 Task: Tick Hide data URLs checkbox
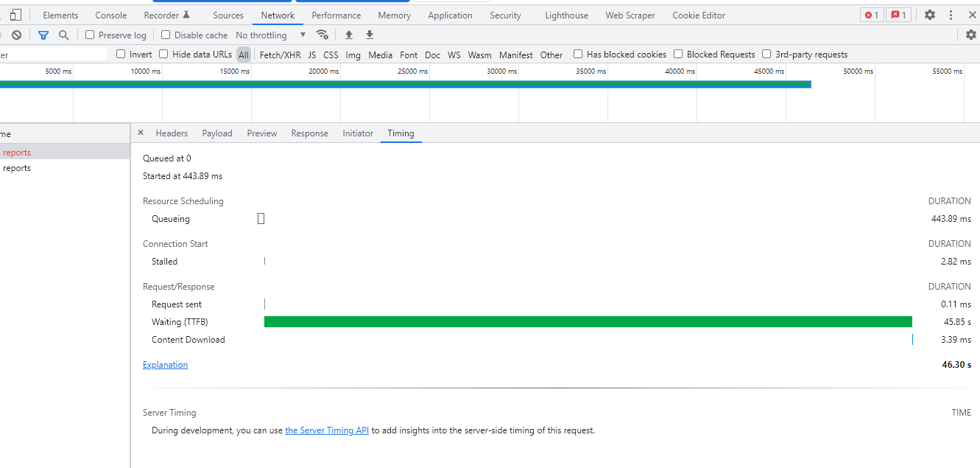pyautogui.click(x=163, y=54)
